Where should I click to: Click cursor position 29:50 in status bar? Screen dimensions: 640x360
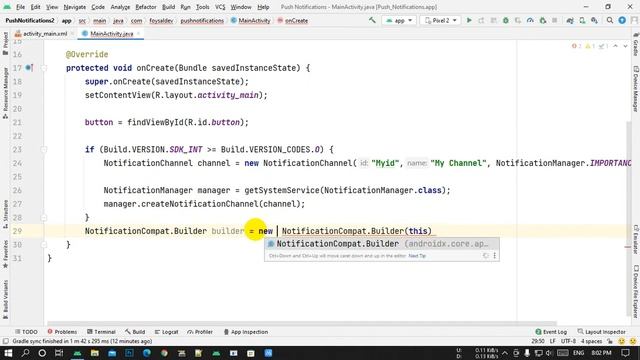[x=538, y=341]
